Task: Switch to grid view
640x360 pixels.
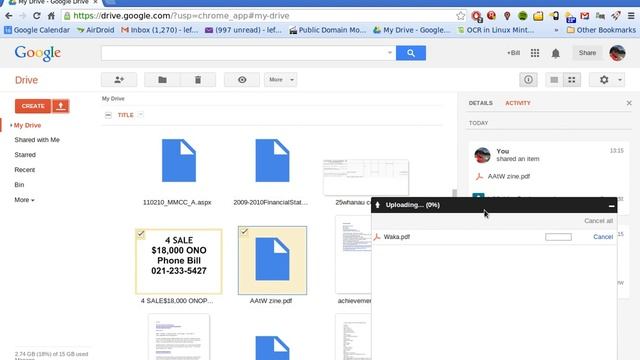Action: pos(572,80)
